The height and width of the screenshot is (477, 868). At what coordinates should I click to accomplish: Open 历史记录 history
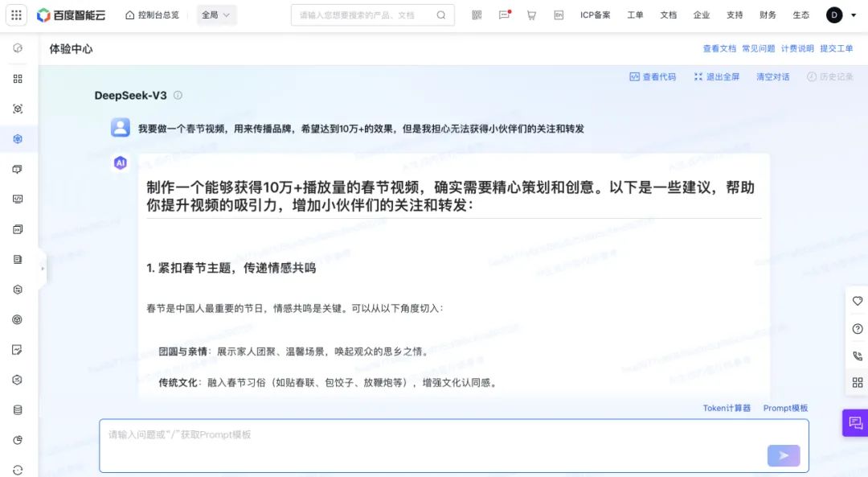coord(829,77)
